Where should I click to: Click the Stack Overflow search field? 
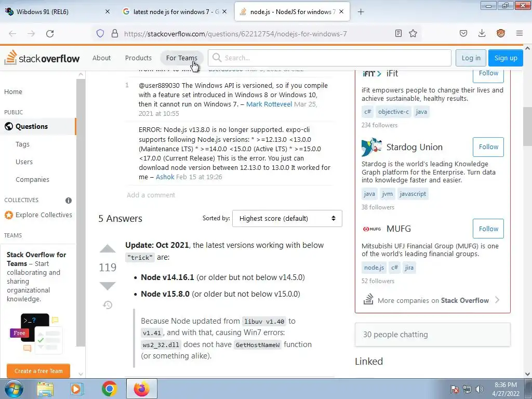(x=329, y=58)
